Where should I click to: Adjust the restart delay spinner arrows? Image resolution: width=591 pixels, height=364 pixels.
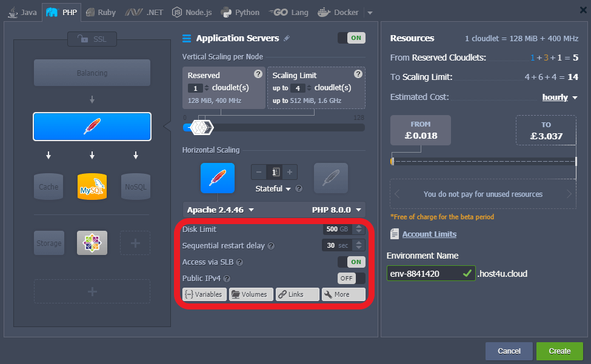click(359, 245)
